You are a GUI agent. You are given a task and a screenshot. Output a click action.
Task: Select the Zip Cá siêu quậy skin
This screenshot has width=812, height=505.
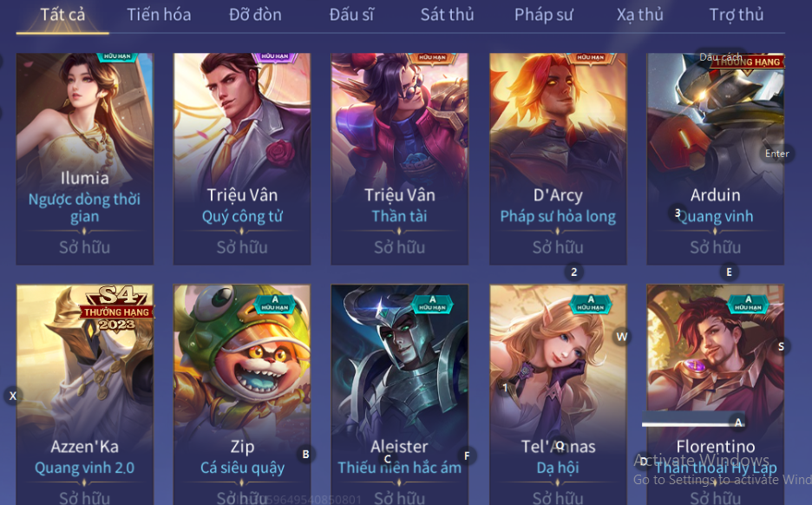coord(242,395)
